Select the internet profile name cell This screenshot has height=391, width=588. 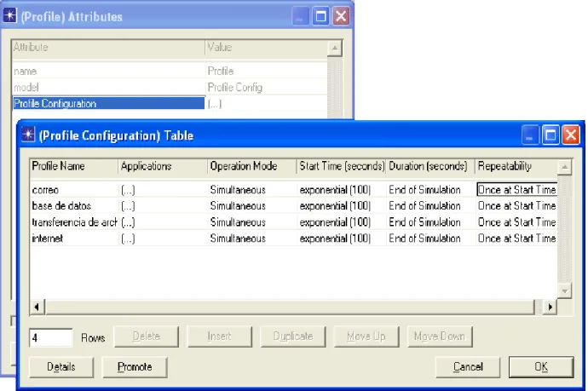[74, 239]
